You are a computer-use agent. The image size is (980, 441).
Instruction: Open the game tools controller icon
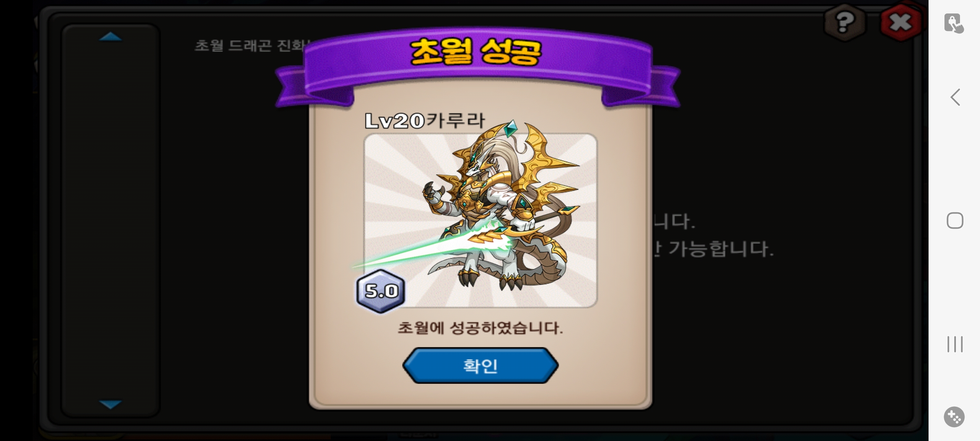pyautogui.click(x=954, y=417)
